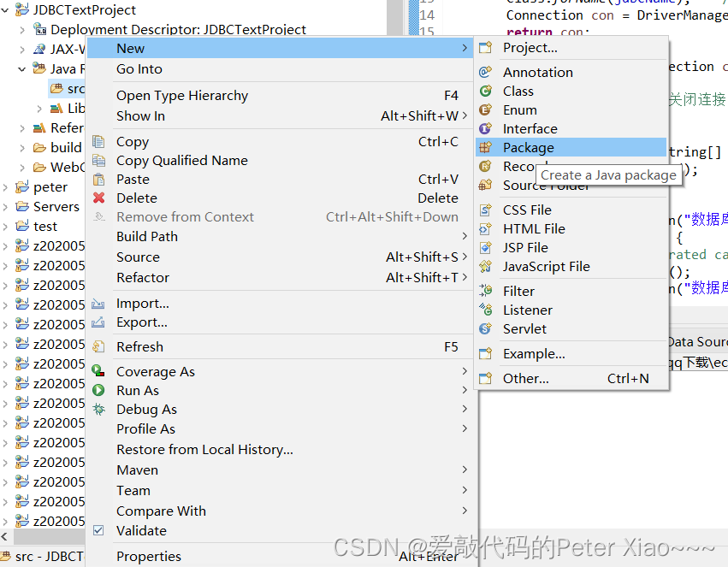This screenshot has height=567, width=728.
Task: Open the Profile As submenu
Action: pyautogui.click(x=280, y=428)
